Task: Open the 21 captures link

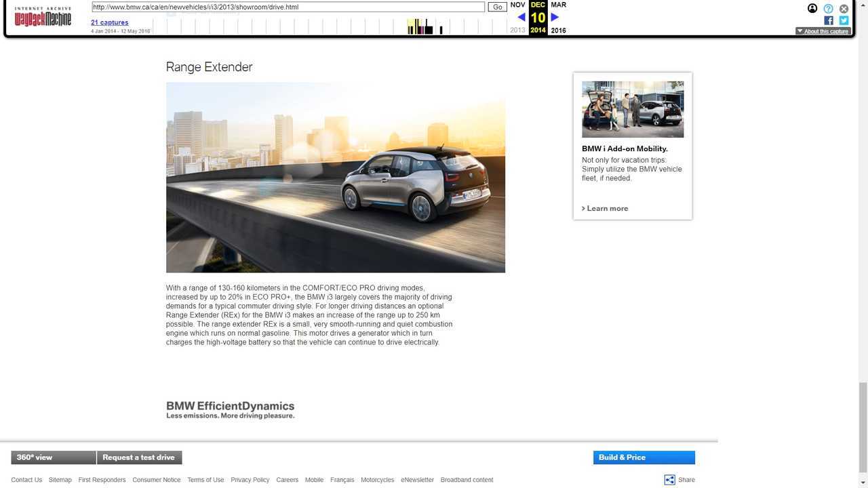Action: [x=110, y=22]
